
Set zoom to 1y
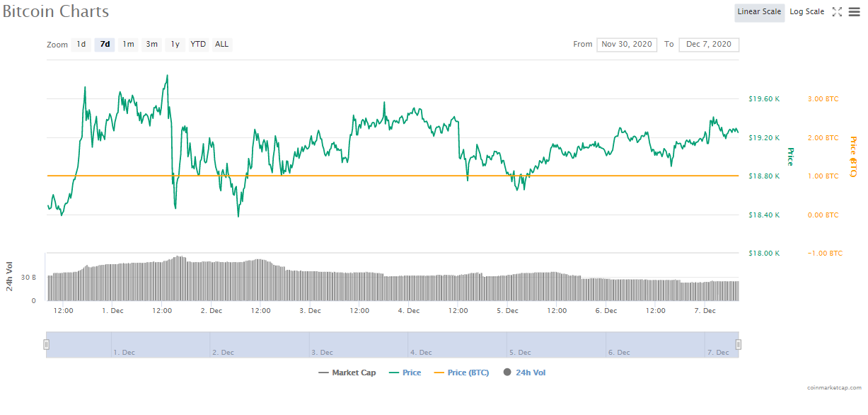click(175, 45)
